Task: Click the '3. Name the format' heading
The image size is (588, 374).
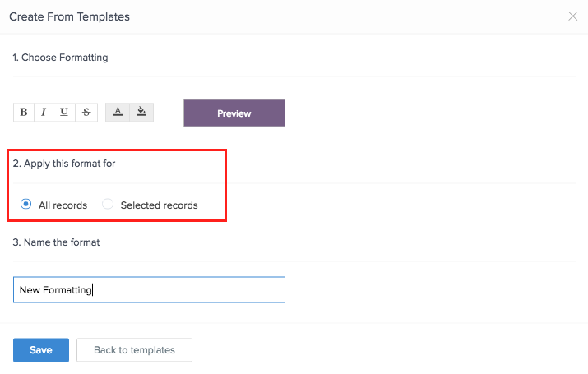Action: (56, 242)
